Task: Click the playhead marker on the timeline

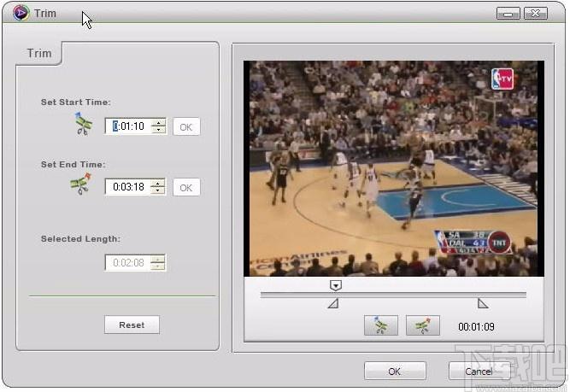Action: tap(336, 285)
